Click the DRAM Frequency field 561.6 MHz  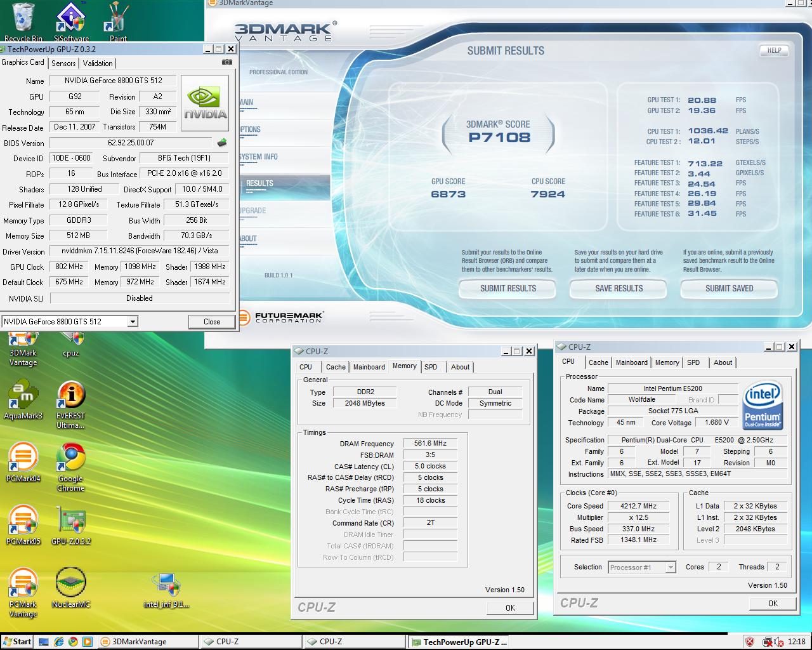pyautogui.click(x=430, y=444)
